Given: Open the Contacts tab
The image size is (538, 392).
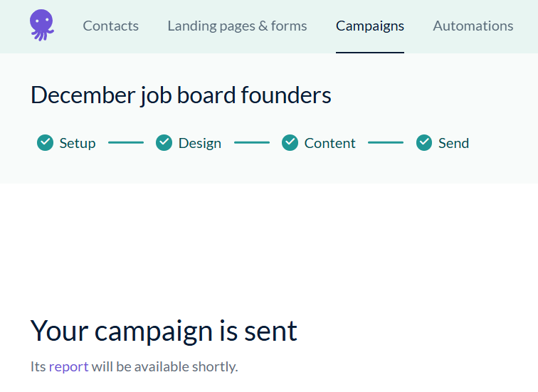Looking at the screenshot, I should (x=110, y=26).
